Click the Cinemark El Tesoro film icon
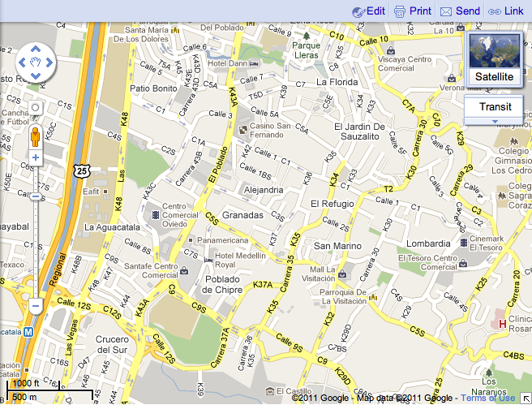The height and width of the screenshot is (405, 532). pos(464,243)
